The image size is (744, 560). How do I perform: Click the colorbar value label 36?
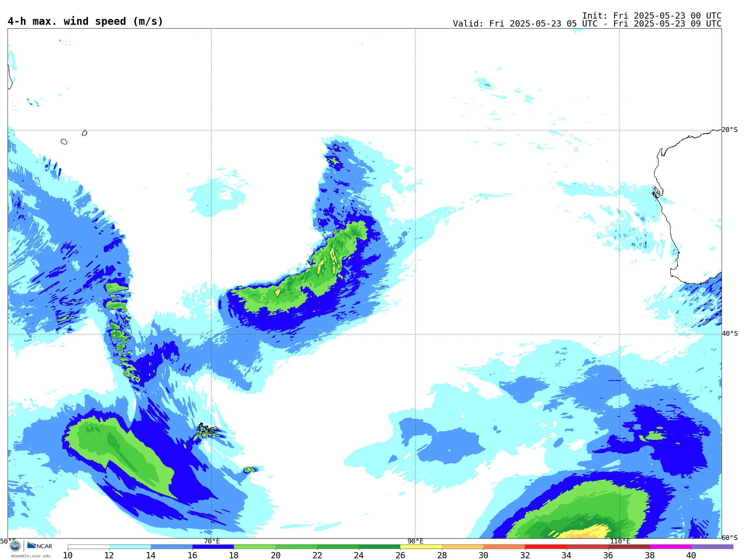click(608, 555)
